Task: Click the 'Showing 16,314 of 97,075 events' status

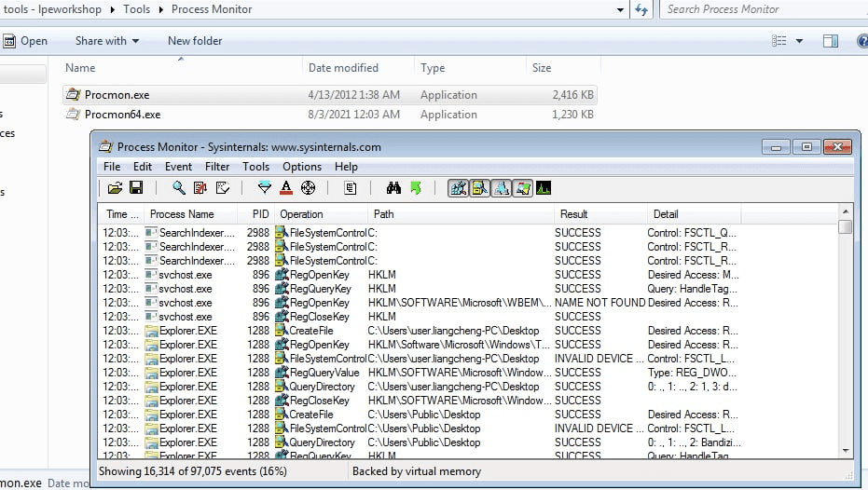Action: pos(193,471)
